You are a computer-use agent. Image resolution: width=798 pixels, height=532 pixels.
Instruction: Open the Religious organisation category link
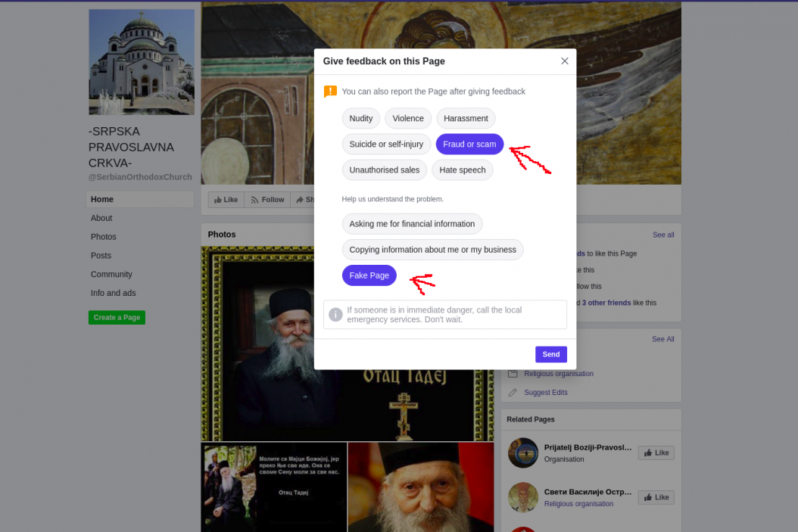pos(559,374)
